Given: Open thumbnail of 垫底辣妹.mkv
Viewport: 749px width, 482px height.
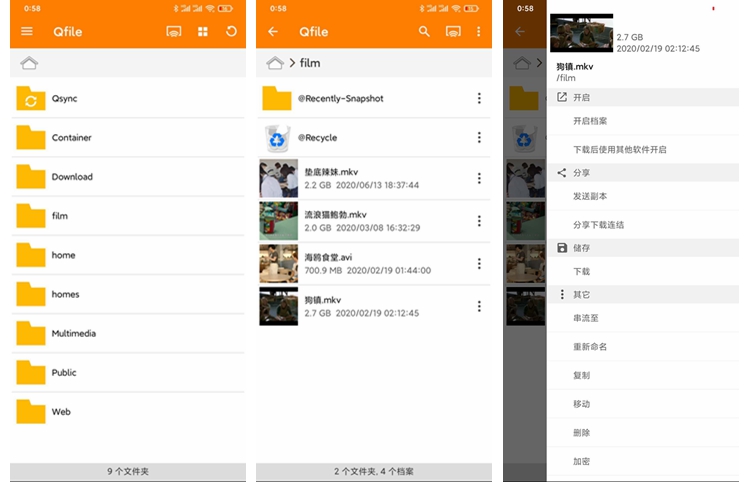Looking at the screenshot, I should pyautogui.click(x=278, y=178).
